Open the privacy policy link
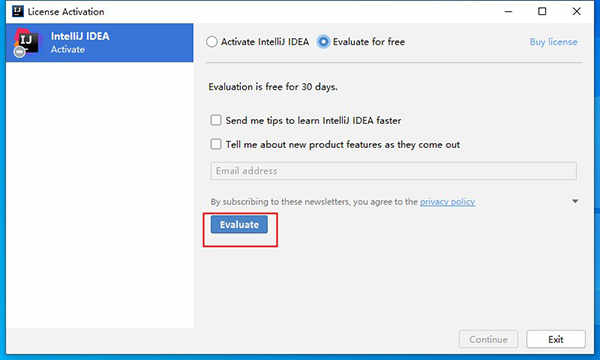The width and height of the screenshot is (600, 360). coord(447,202)
